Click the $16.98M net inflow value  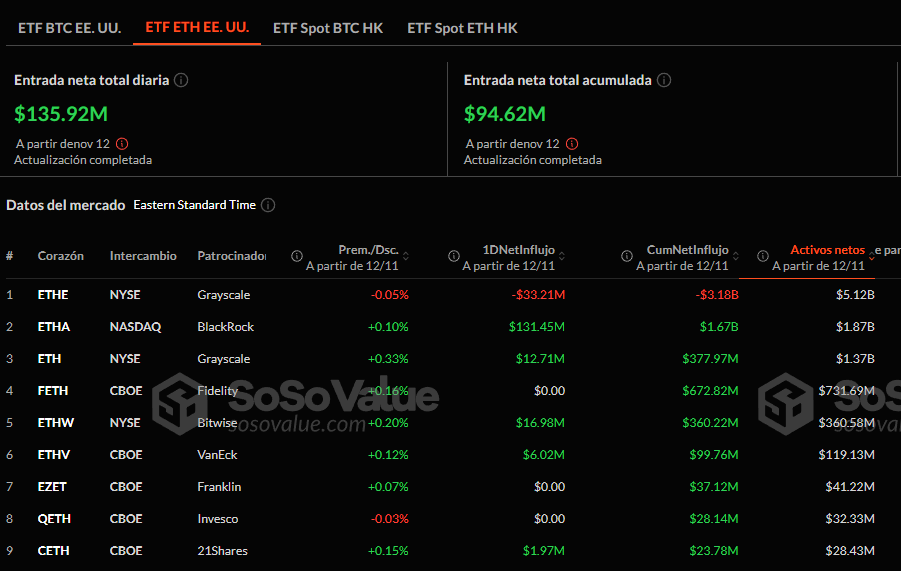pos(540,423)
